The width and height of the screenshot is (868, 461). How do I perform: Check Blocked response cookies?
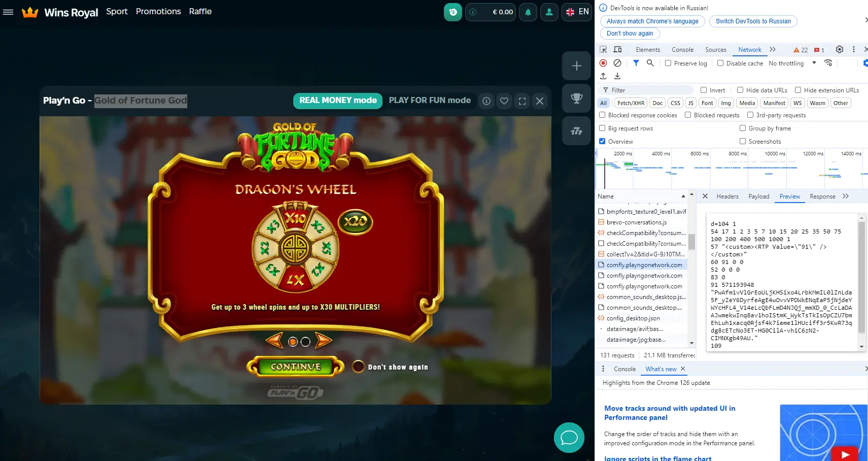602,115
